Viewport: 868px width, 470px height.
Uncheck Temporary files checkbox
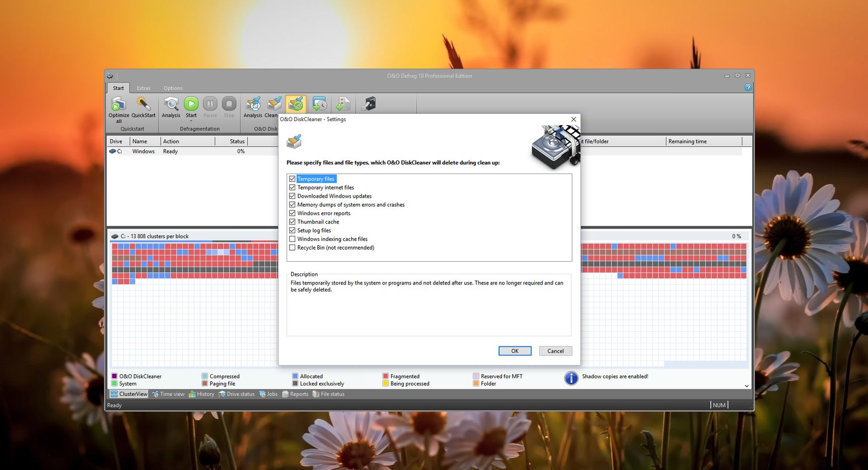(292, 179)
